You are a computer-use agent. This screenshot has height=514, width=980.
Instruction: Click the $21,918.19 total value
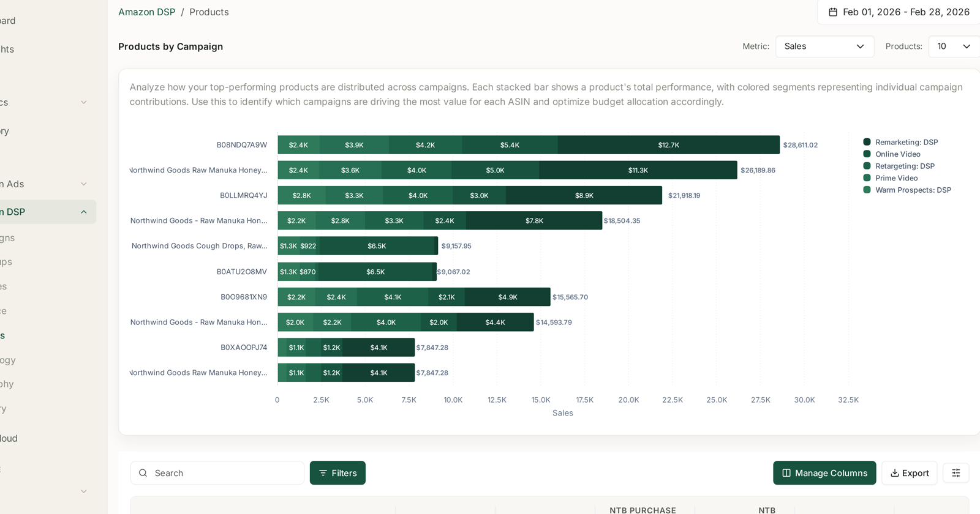(x=684, y=195)
